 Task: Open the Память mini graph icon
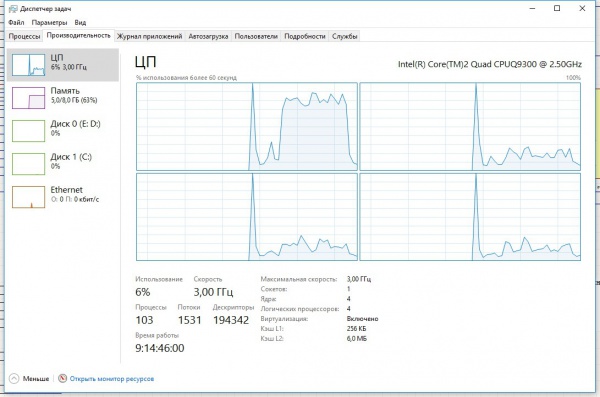[28, 98]
